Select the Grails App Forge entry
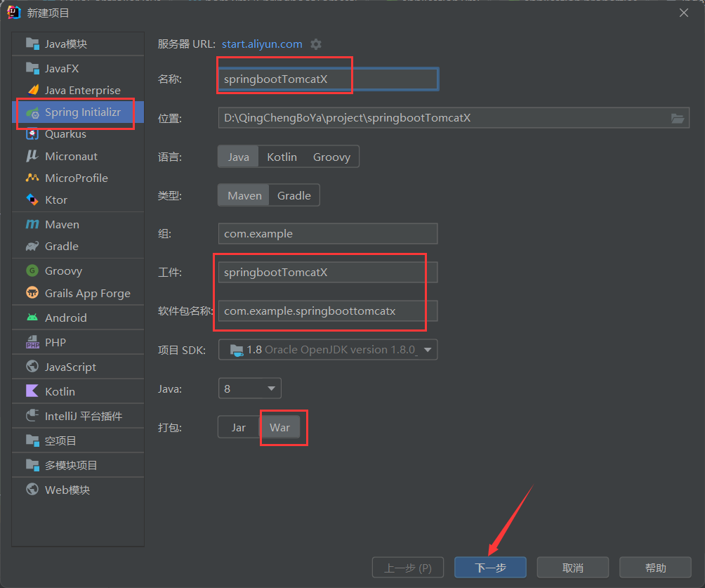The height and width of the screenshot is (588, 705). [78, 293]
